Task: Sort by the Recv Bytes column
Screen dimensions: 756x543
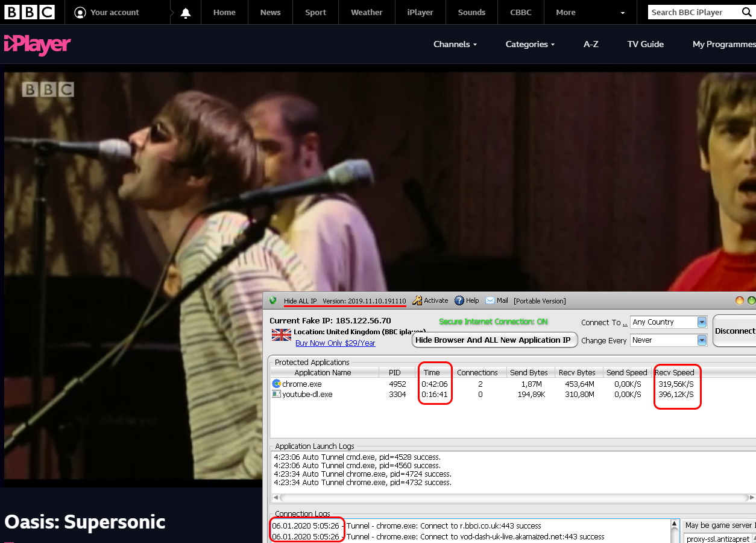Action: (x=577, y=373)
